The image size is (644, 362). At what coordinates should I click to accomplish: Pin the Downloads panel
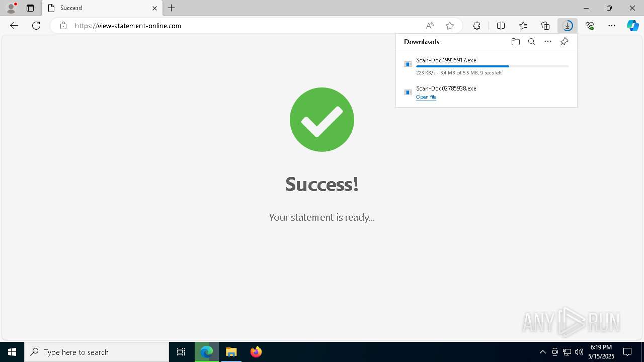564,42
